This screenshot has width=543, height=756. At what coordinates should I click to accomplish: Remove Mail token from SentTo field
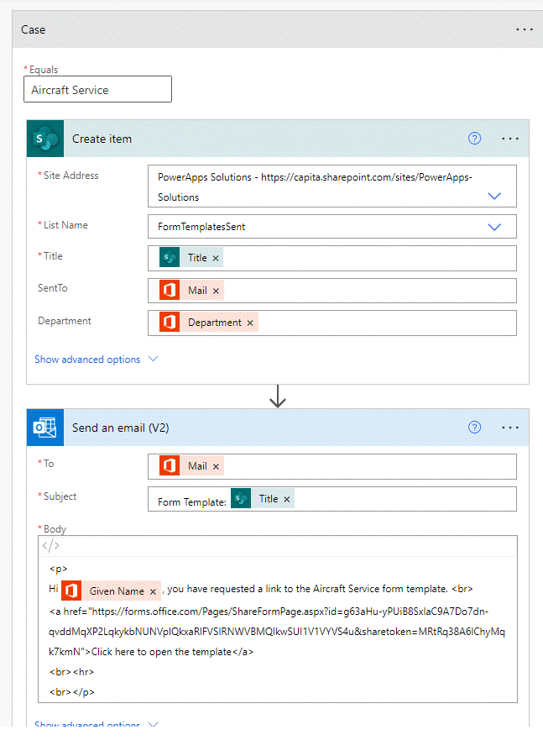[216, 291]
